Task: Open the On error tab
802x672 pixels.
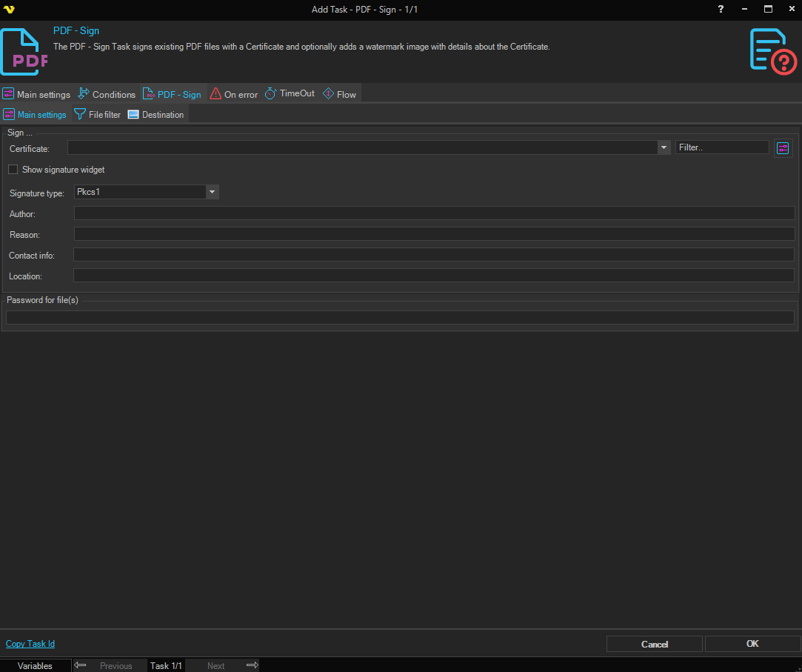Action: [x=234, y=94]
